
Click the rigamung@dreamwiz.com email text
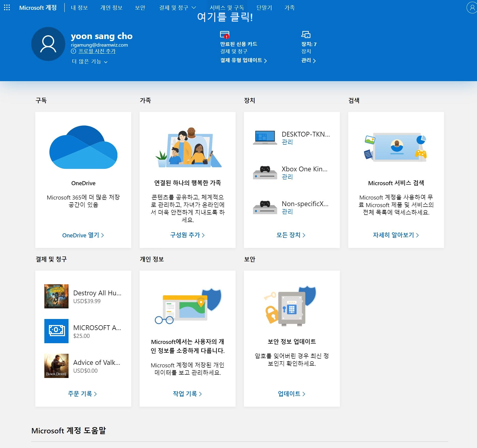tap(99, 45)
